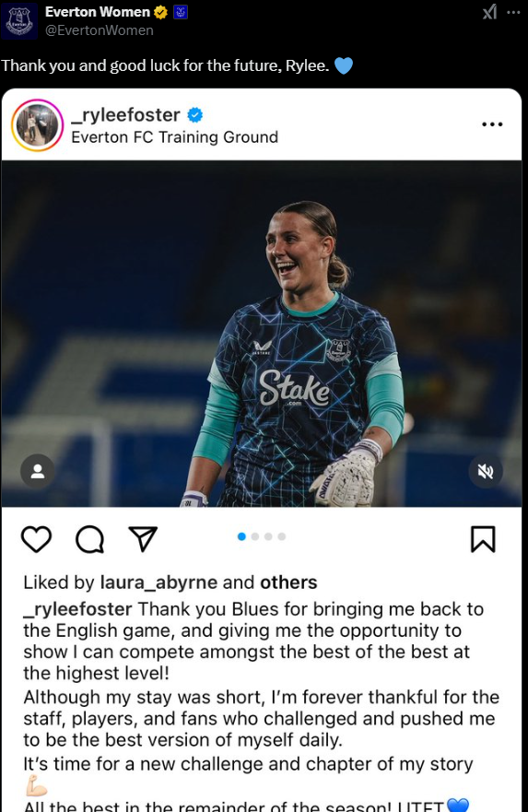The height and width of the screenshot is (812, 528).
Task: Open Everton FC Training Ground location
Action: (x=174, y=137)
